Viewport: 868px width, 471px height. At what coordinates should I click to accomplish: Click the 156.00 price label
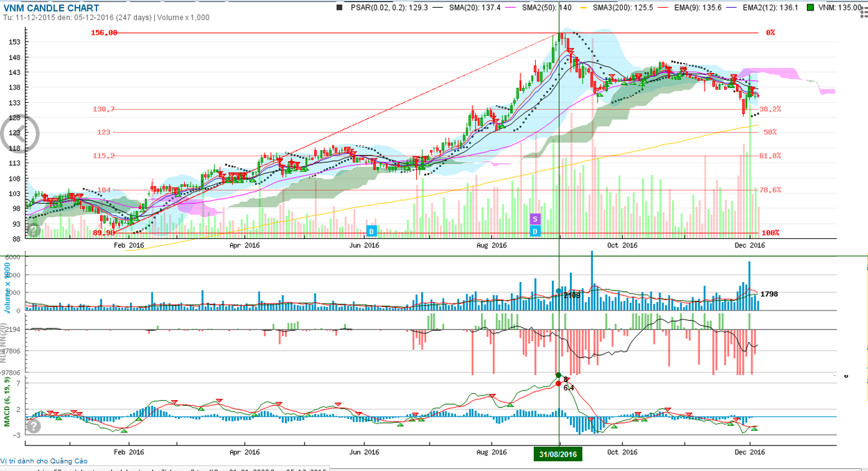104,33
